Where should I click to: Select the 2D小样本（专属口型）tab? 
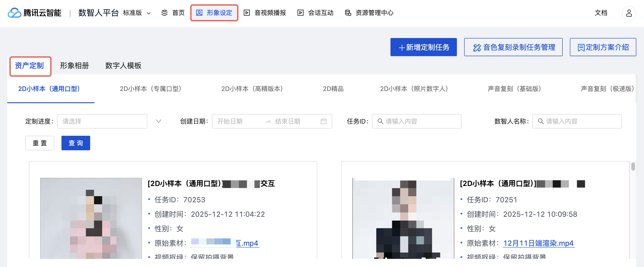151,89
